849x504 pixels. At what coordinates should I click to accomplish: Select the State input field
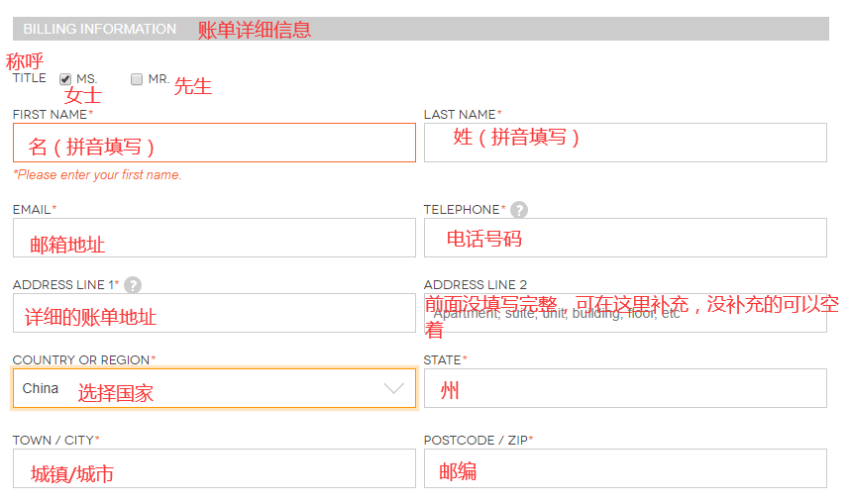(624, 388)
